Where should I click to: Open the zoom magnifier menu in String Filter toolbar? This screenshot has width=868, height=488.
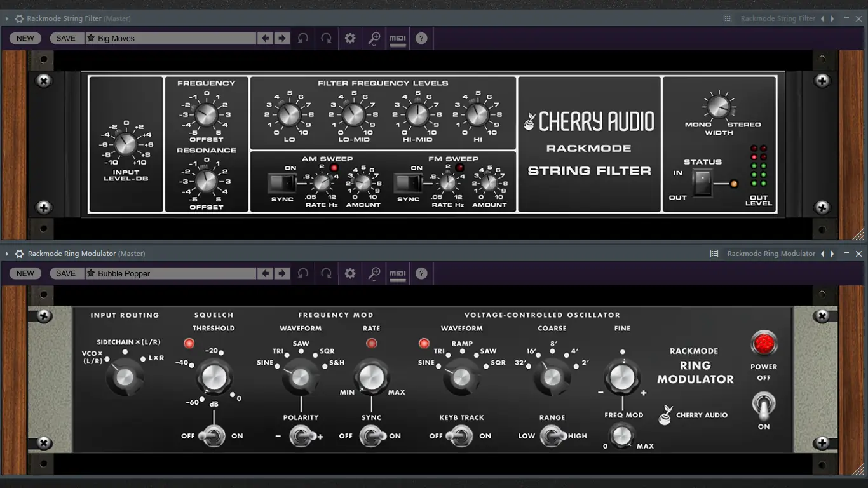pos(374,39)
